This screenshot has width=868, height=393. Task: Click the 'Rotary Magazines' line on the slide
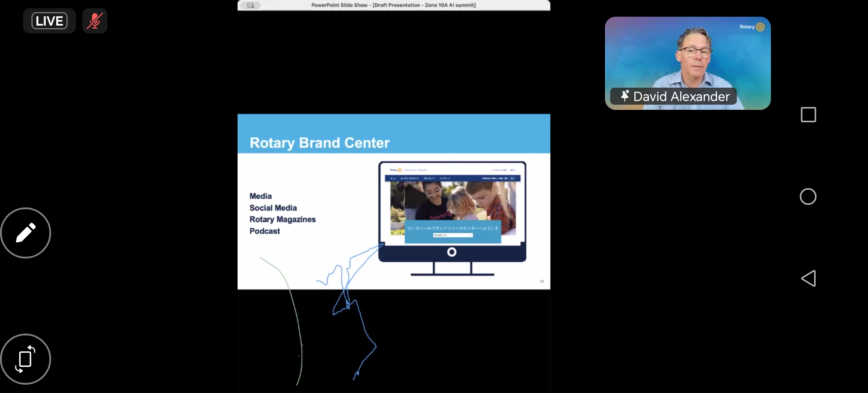pyautogui.click(x=282, y=219)
